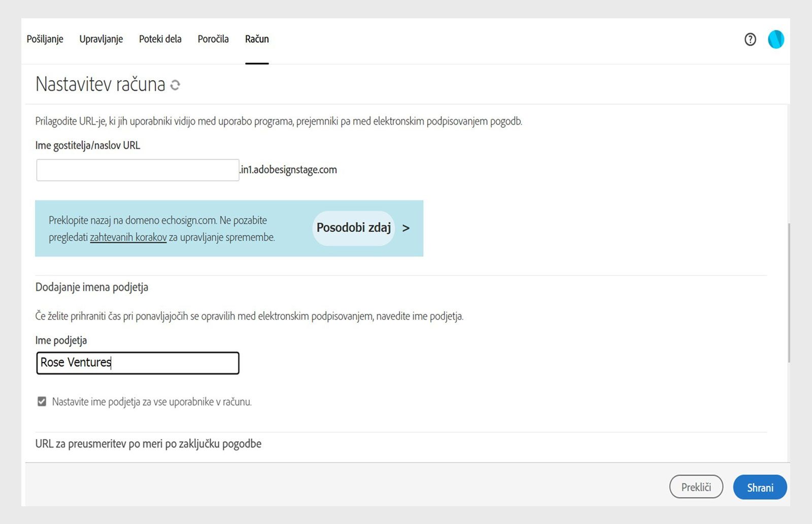812x524 pixels.
Task: Go to the Poteki dela tab
Action: pyautogui.click(x=160, y=39)
